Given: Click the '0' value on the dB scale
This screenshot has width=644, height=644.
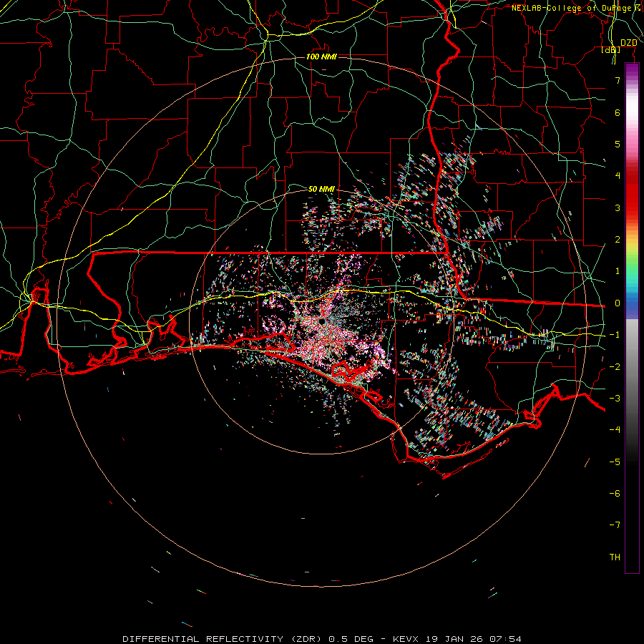Looking at the screenshot, I should coord(618,303).
